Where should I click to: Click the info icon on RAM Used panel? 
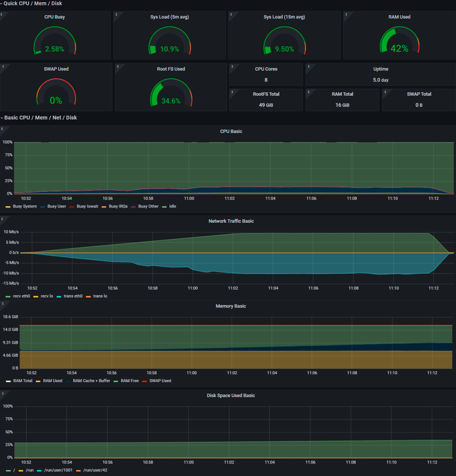(346, 14)
